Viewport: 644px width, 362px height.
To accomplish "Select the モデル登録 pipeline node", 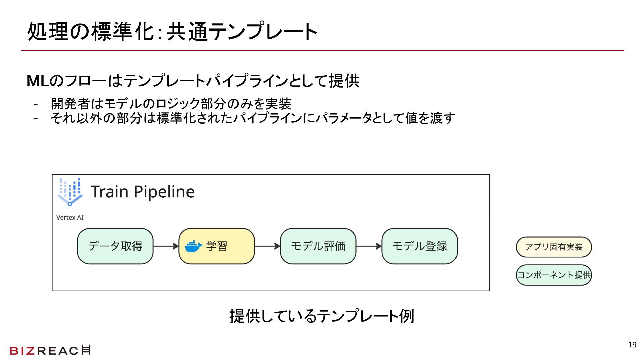I will coord(420,246).
